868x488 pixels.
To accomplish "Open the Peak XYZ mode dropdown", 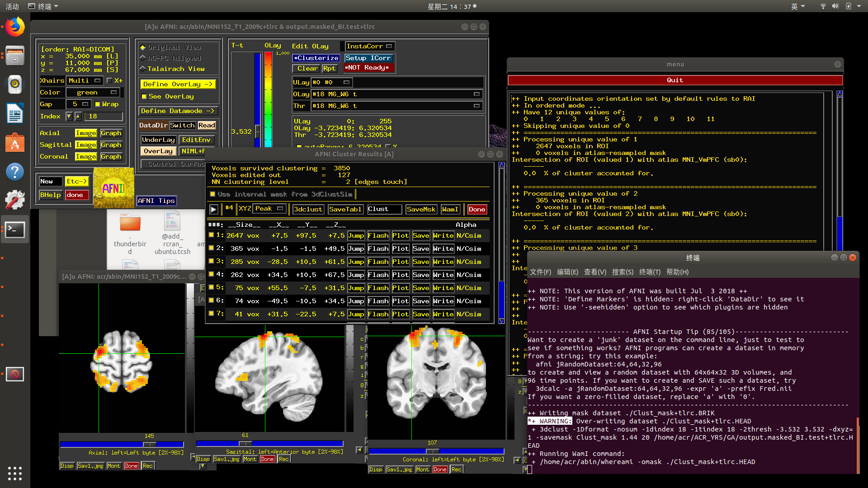I will coord(269,209).
